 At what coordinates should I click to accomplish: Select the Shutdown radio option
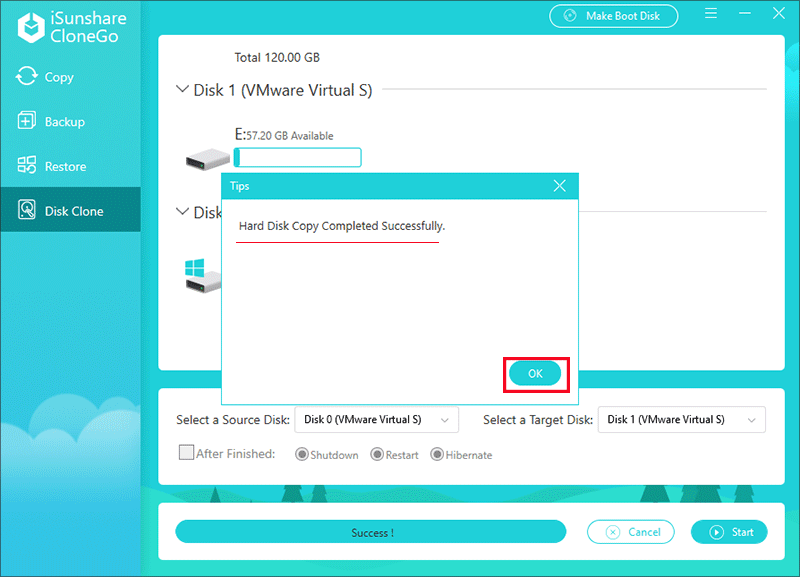click(301, 455)
